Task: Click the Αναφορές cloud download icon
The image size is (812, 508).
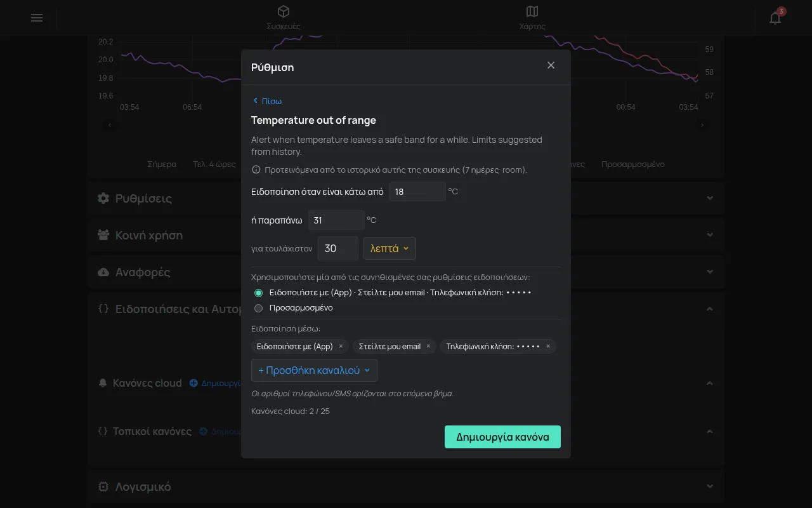Action: (x=103, y=272)
